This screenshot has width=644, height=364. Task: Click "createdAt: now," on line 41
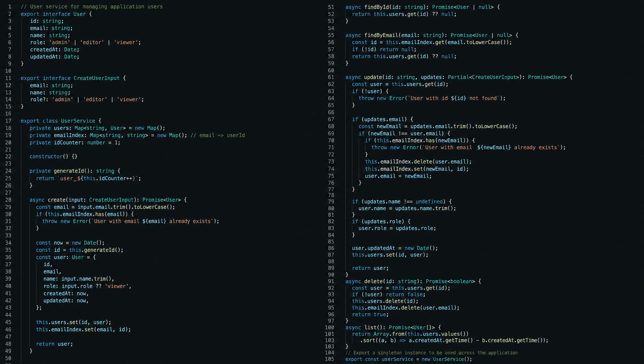coord(66,293)
